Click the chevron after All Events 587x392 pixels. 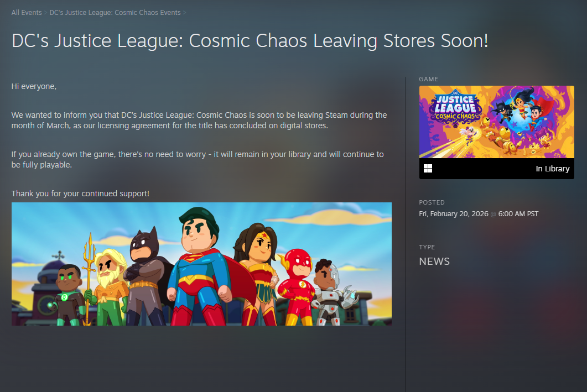coord(46,13)
